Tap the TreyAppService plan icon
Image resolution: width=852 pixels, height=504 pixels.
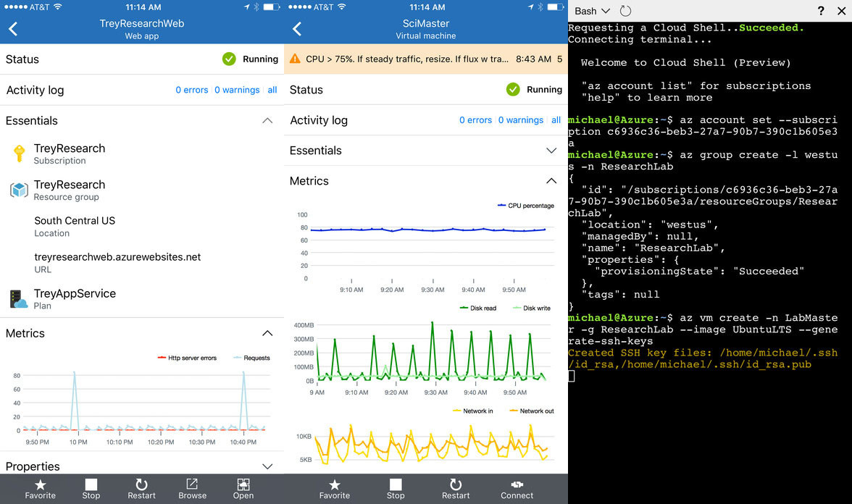click(19, 298)
